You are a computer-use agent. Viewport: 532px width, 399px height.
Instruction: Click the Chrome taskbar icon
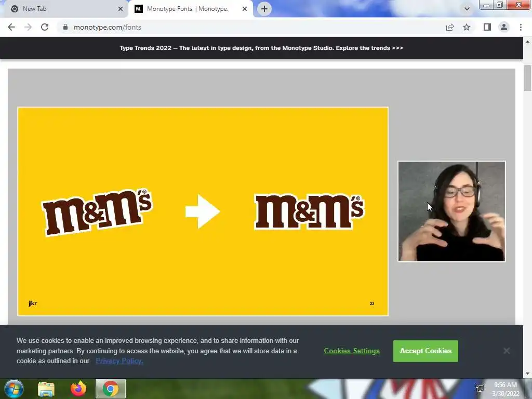coord(111,389)
